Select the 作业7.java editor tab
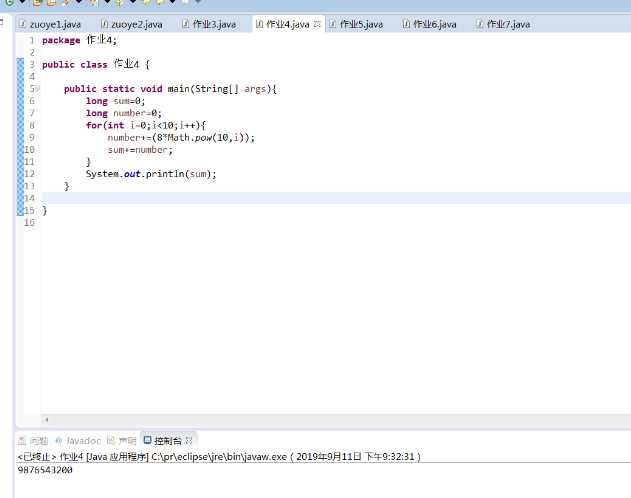 click(x=503, y=25)
